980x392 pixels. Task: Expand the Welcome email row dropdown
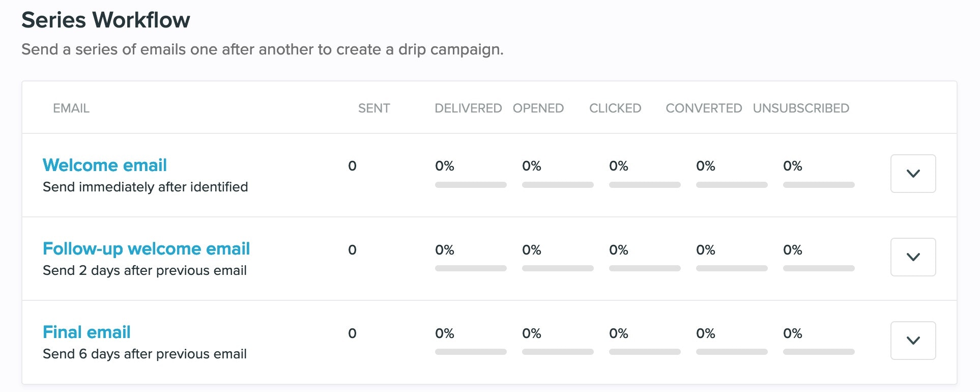[913, 174]
